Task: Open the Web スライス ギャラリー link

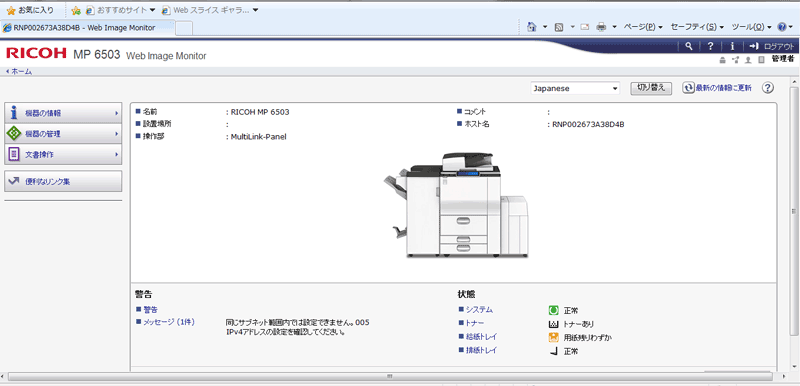Action: 210,10
